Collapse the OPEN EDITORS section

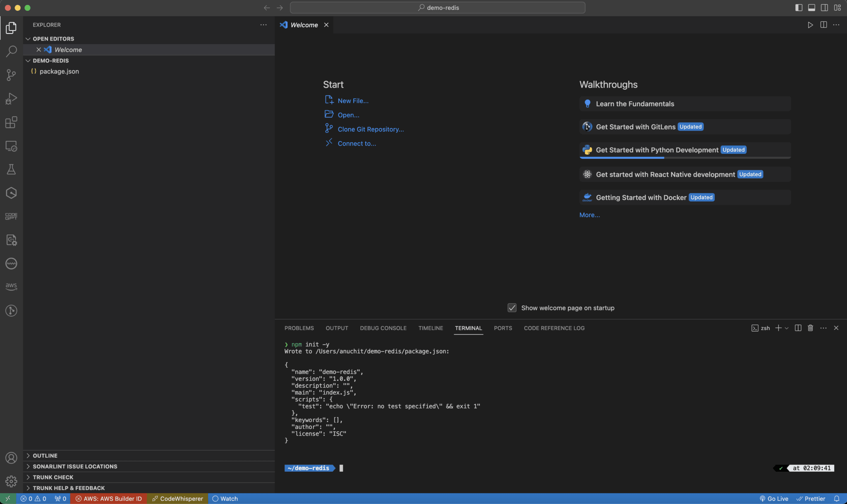pyautogui.click(x=28, y=38)
